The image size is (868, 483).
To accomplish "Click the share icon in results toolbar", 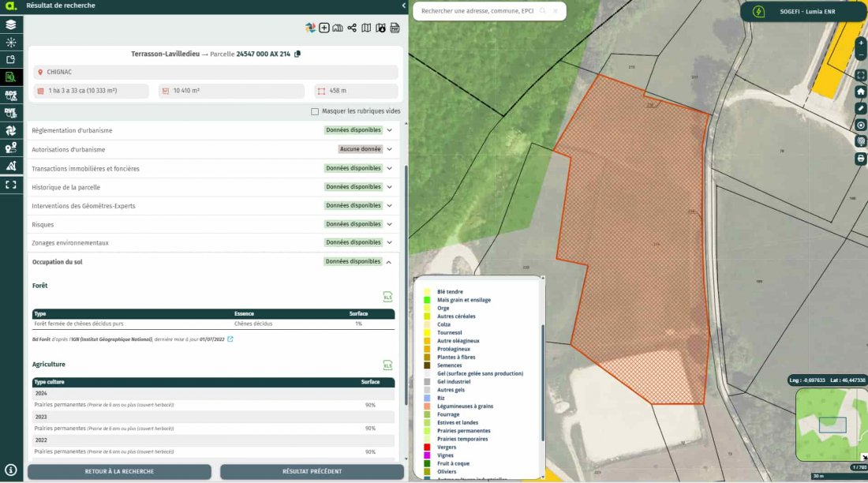I will [352, 28].
